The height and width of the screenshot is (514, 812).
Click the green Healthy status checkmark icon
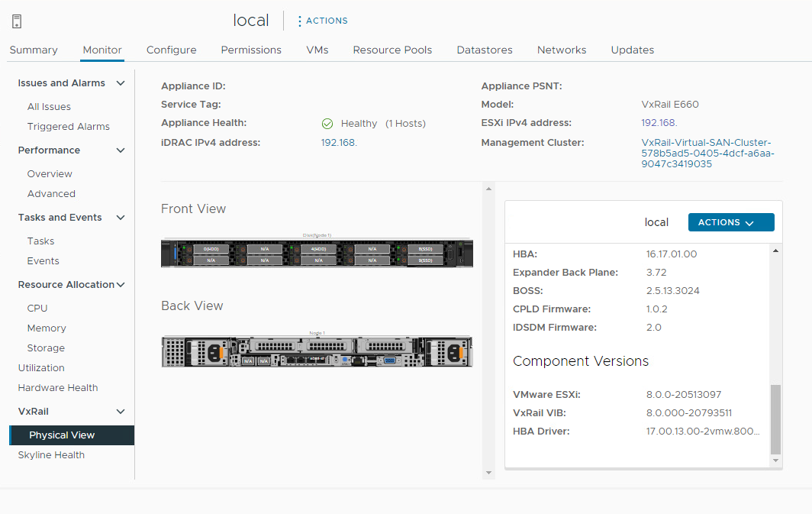[327, 123]
